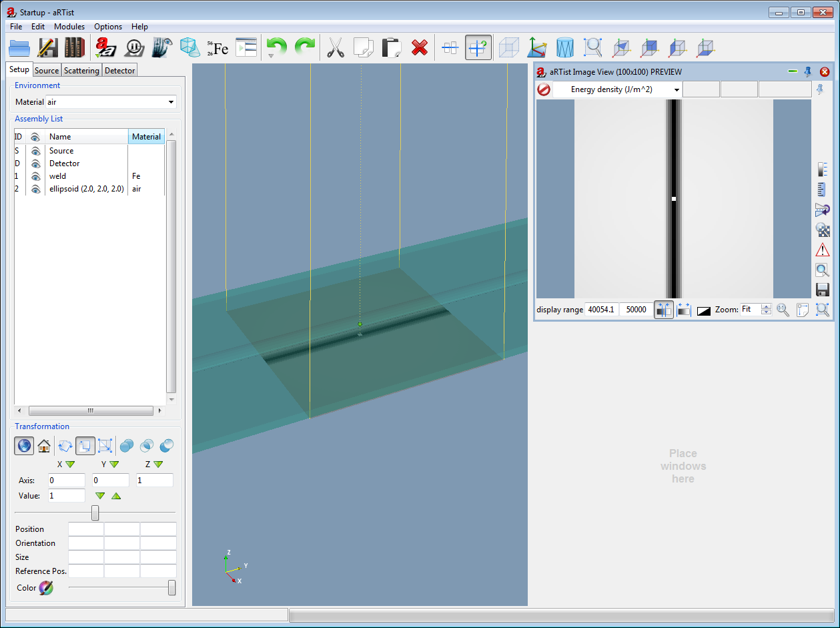Open the Z axis green arrow dropdown
840x628 pixels.
click(x=158, y=464)
